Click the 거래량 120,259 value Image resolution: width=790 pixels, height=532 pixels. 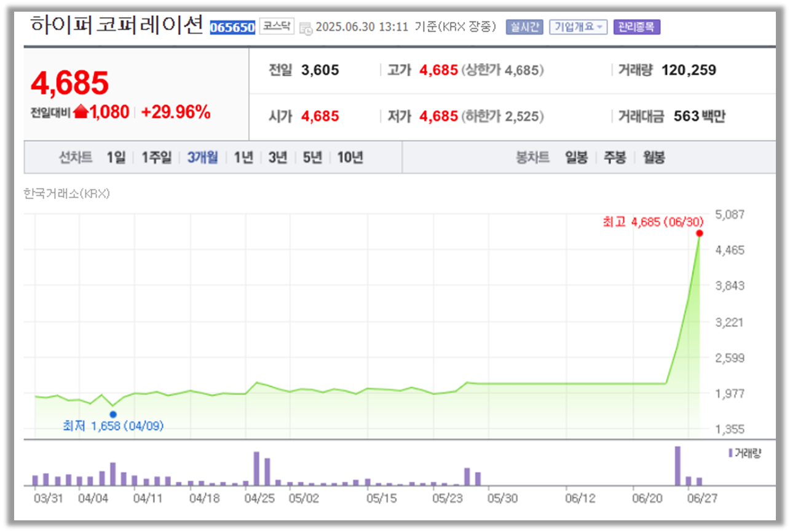(689, 70)
